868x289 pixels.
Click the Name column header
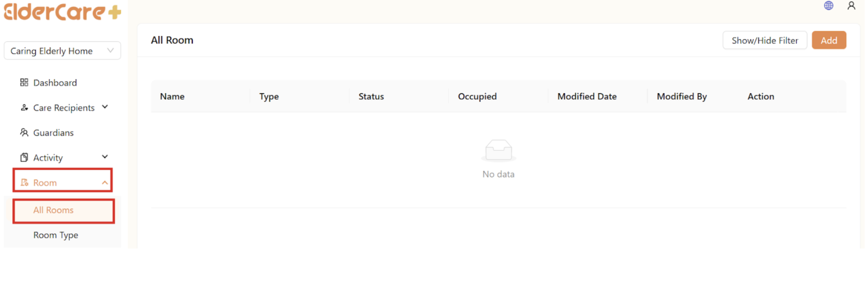(x=172, y=97)
